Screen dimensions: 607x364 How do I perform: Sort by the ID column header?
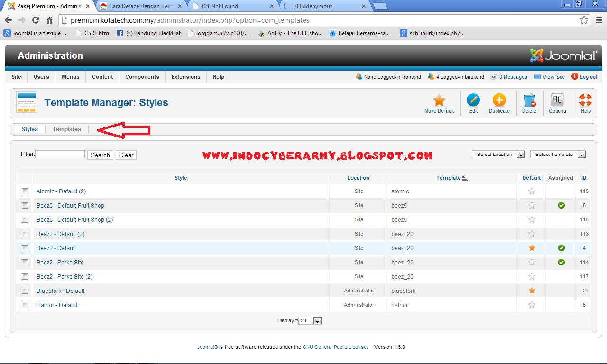[584, 178]
